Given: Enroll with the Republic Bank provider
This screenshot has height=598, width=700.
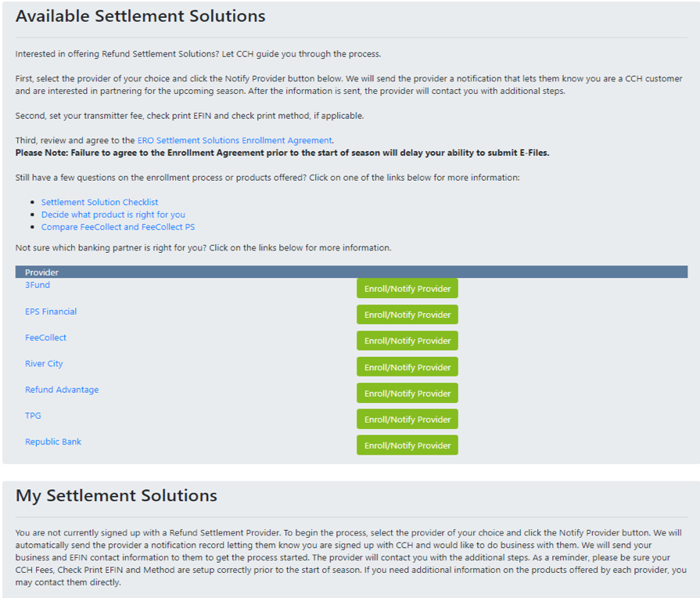Looking at the screenshot, I should [407, 445].
